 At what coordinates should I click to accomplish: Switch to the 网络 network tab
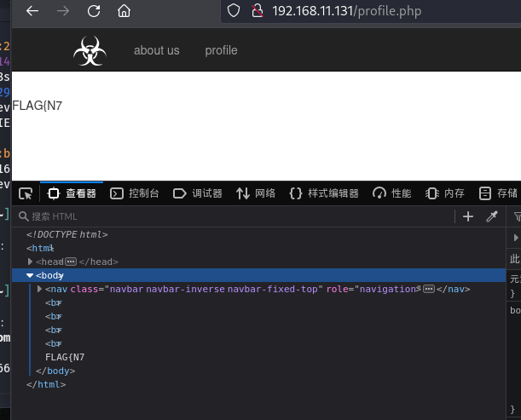(x=256, y=193)
